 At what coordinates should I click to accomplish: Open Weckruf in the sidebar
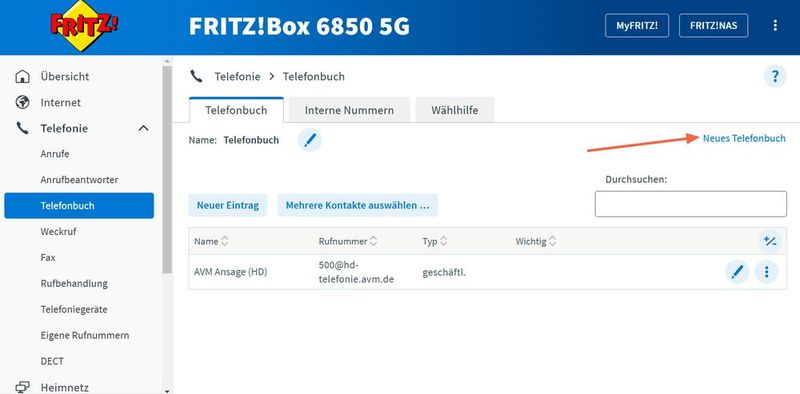pyautogui.click(x=58, y=231)
